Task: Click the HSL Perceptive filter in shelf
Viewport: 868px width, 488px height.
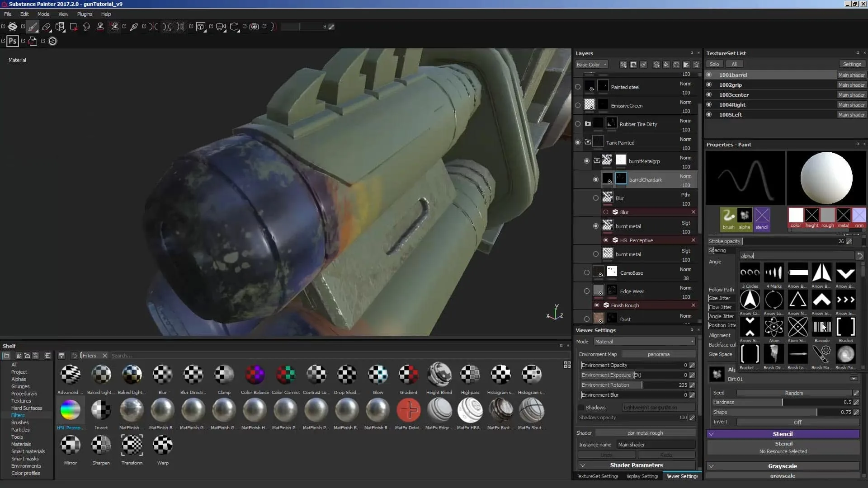Action: (70, 410)
